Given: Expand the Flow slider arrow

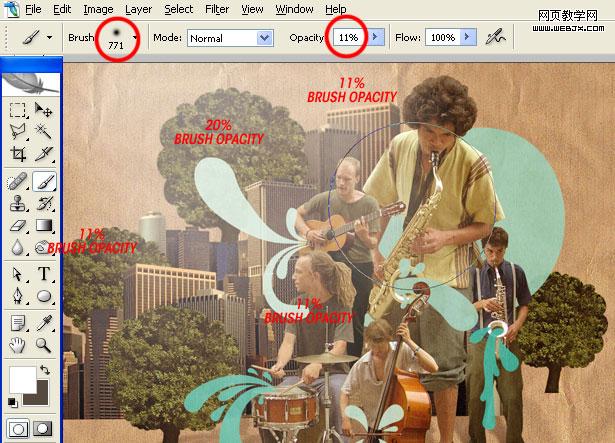Looking at the screenshot, I should pyautogui.click(x=468, y=37).
